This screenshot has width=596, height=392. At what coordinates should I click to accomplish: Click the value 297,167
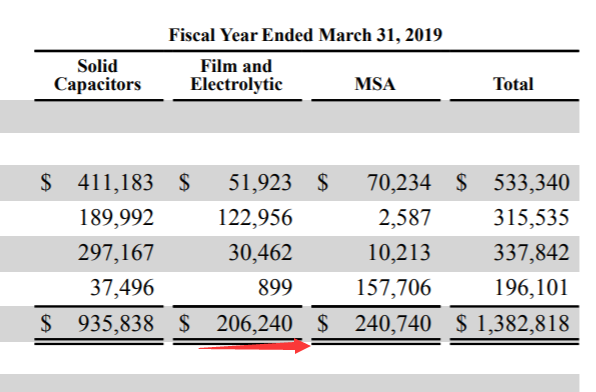[116, 253]
